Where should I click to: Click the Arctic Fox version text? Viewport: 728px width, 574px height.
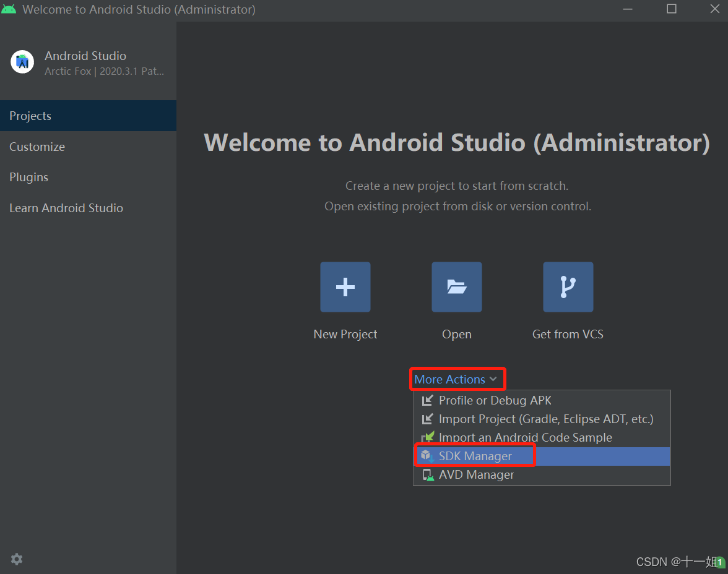coord(104,71)
